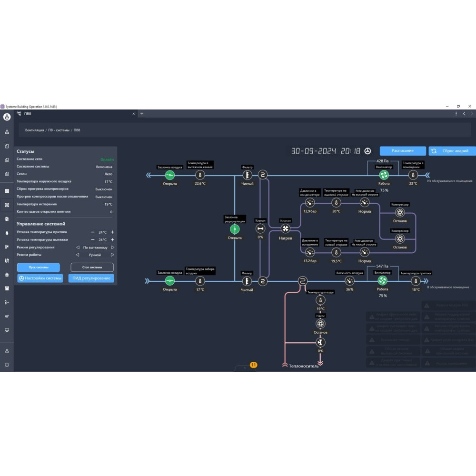Switch Режим регулирования to next option
Viewport: 476px width, 476px height.
point(113,248)
